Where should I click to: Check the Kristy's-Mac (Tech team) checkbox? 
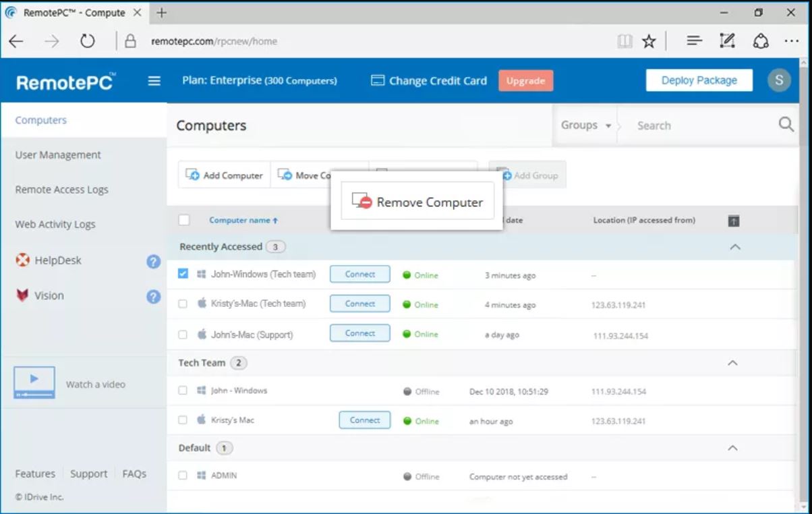click(x=183, y=304)
